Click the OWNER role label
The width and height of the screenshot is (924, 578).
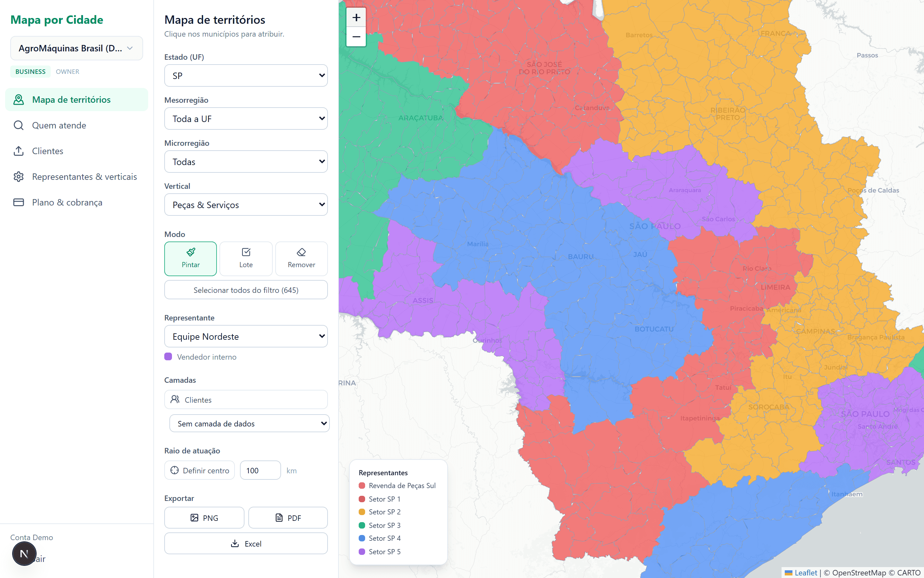(x=68, y=72)
